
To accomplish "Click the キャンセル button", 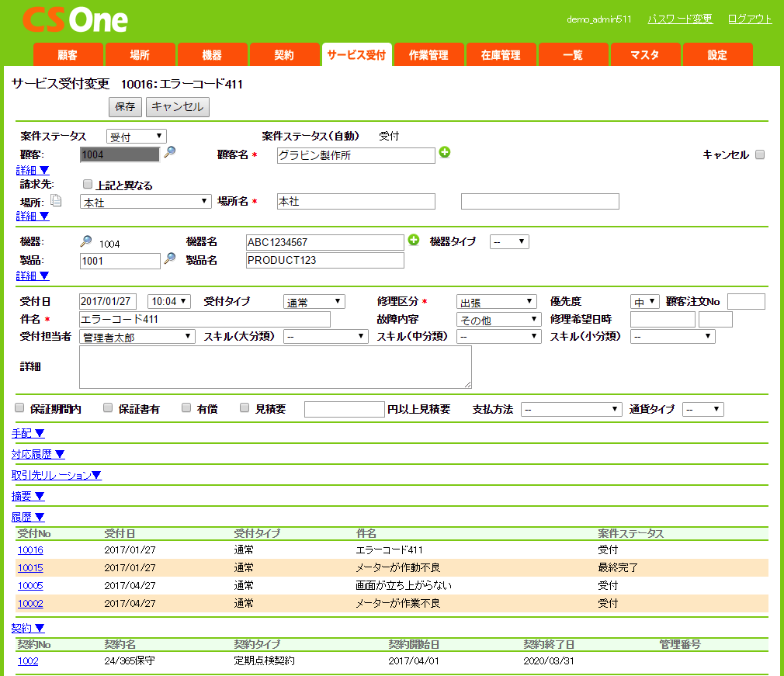I will coord(178,106).
